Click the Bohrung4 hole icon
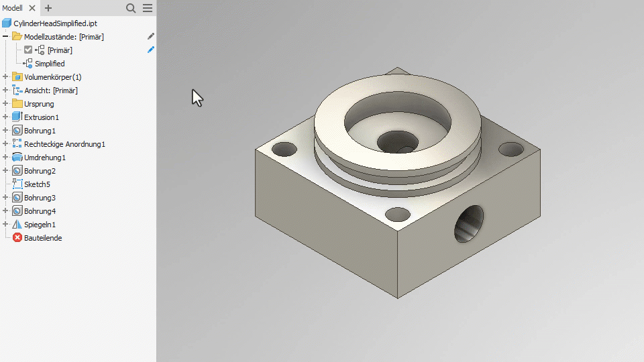 [x=17, y=211]
